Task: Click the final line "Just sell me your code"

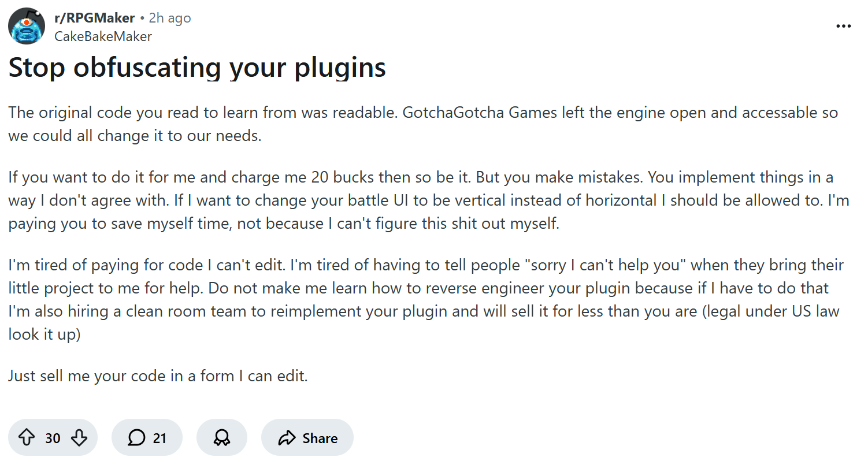Action: coord(158,376)
